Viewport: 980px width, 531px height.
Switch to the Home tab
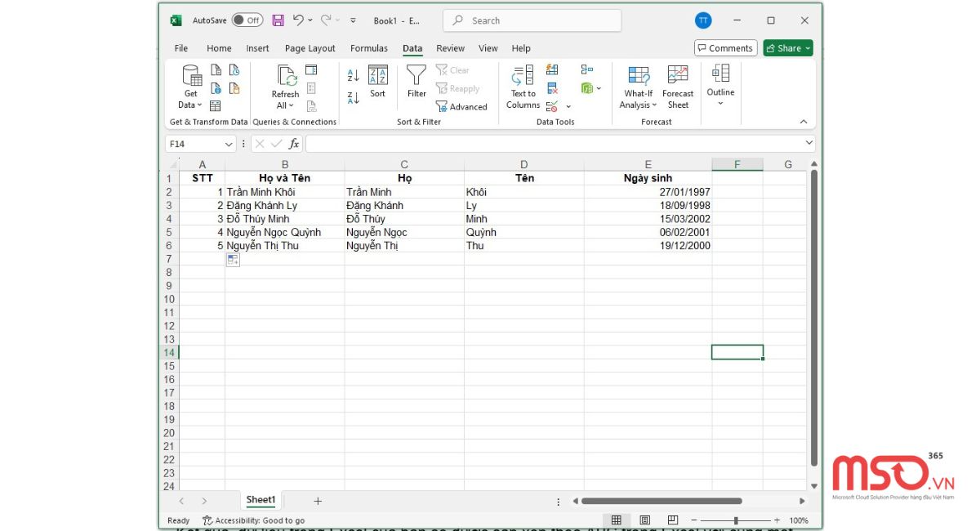(219, 48)
